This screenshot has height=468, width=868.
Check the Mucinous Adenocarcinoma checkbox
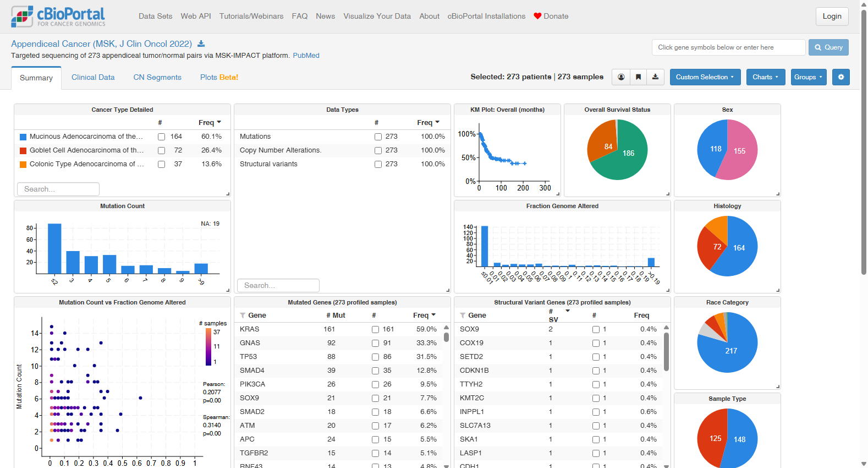pyautogui.click(x=161, y=137)
